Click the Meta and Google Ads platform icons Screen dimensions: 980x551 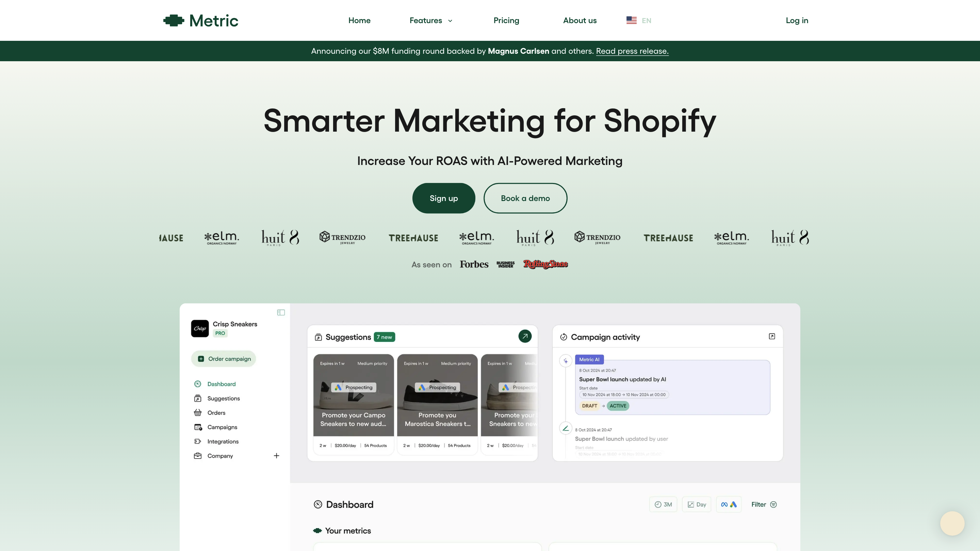729,505
